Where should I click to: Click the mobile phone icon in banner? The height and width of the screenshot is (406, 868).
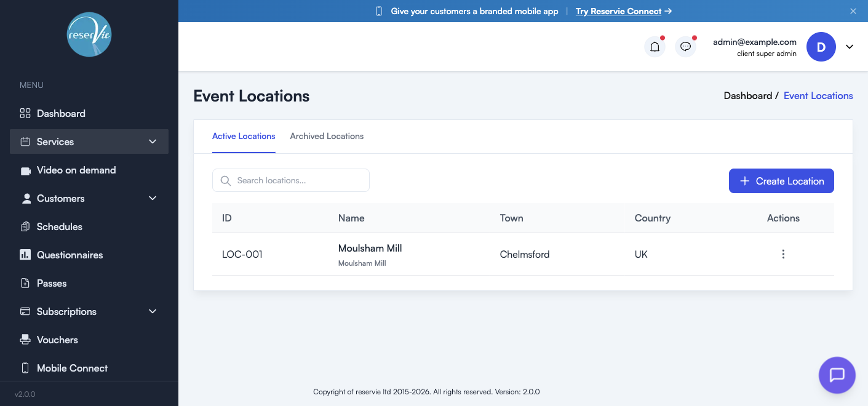pyautogui.click(x=379, y=11)
